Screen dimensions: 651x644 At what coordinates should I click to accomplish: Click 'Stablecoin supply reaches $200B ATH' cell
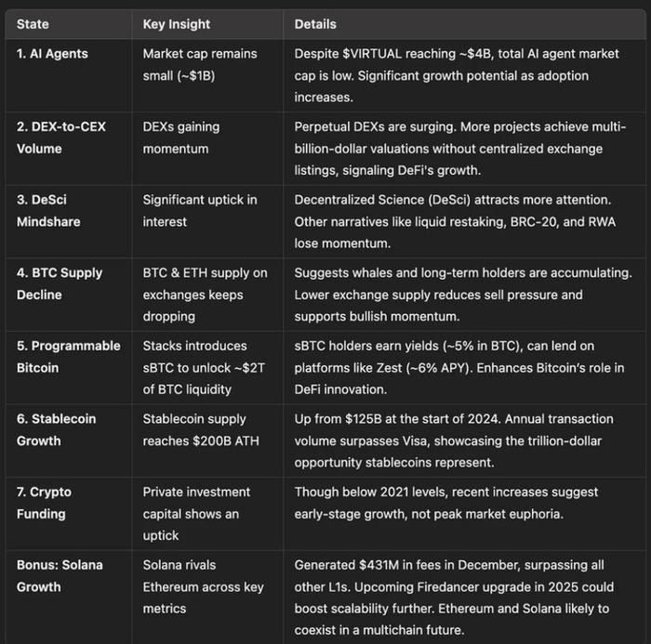click(201, 430)
